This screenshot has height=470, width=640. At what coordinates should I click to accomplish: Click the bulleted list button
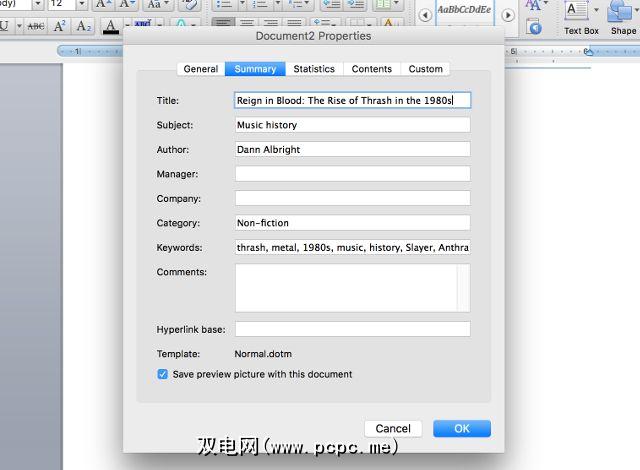point(224,4)
